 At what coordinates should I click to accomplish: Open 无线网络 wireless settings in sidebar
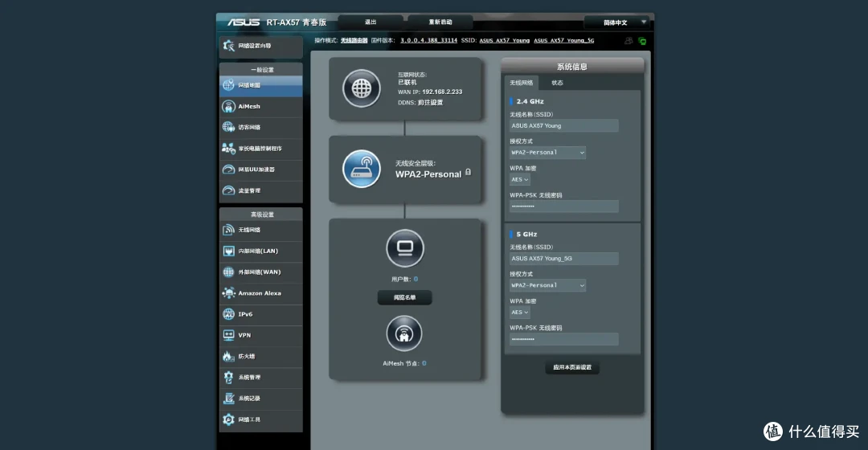tap(260, 230)
